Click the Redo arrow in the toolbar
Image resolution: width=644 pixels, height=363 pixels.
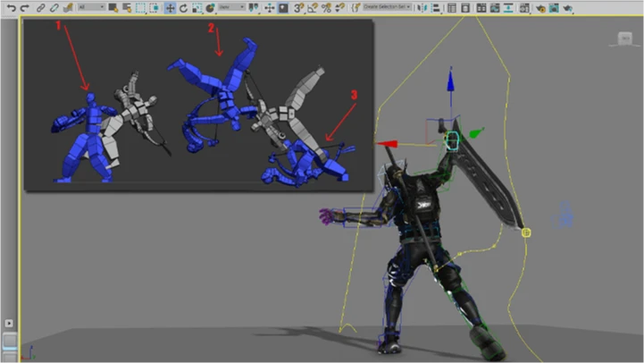tap(25, 8)
